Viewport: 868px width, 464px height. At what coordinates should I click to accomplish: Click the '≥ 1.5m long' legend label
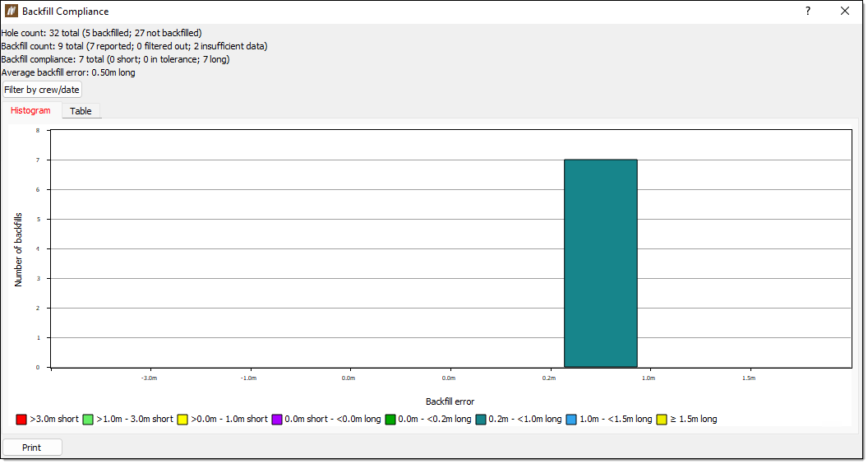click(x=694, y=419)
